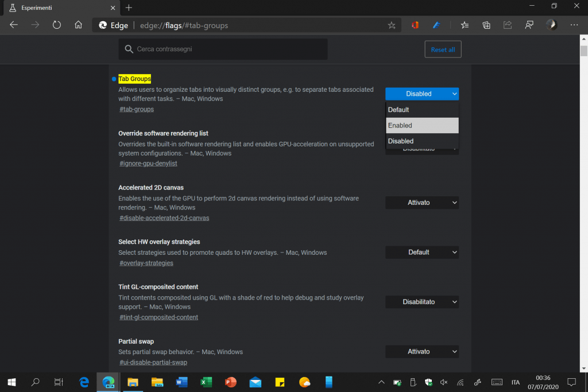The height and width of the screenshot is (392, 588).
Task: Open a new tab with plus button
Action: point(129,7)
